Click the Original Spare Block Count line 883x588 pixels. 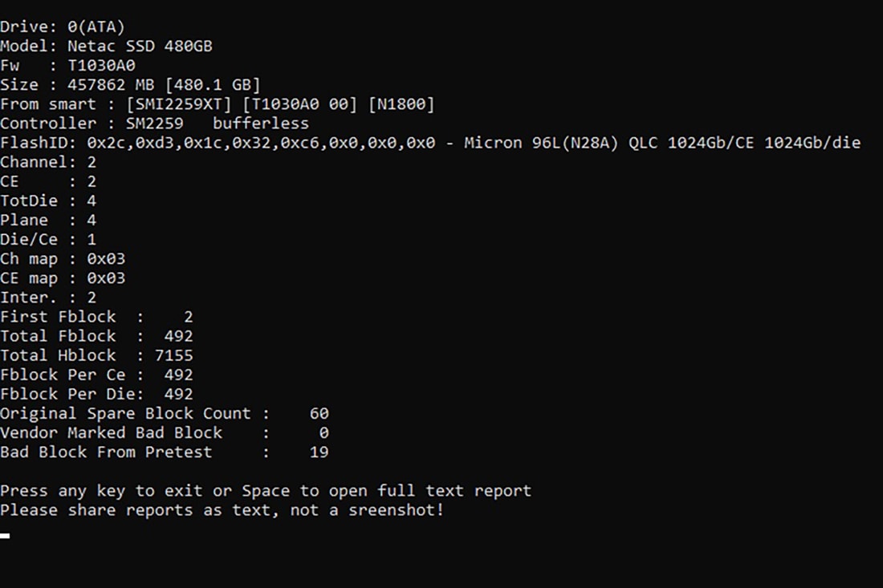(x=164, y=413)
